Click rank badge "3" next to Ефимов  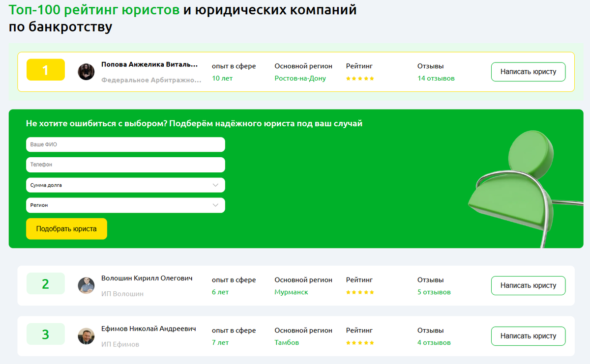point(45,334)
